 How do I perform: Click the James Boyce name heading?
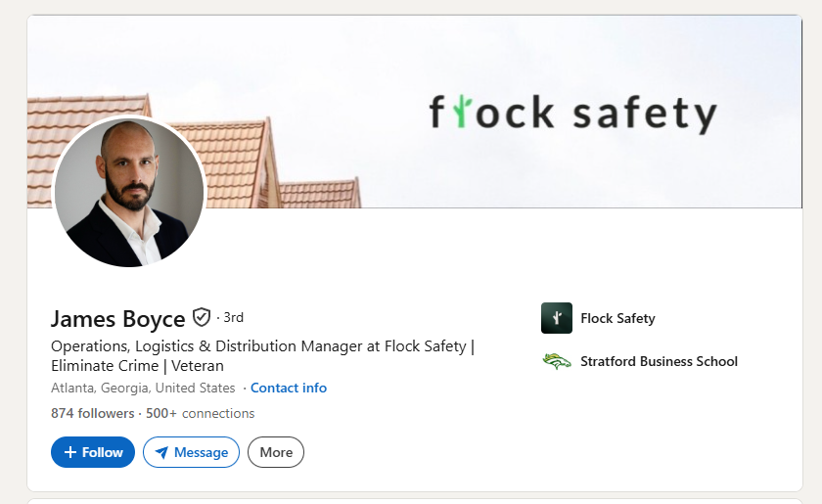(x=118, y=319)
